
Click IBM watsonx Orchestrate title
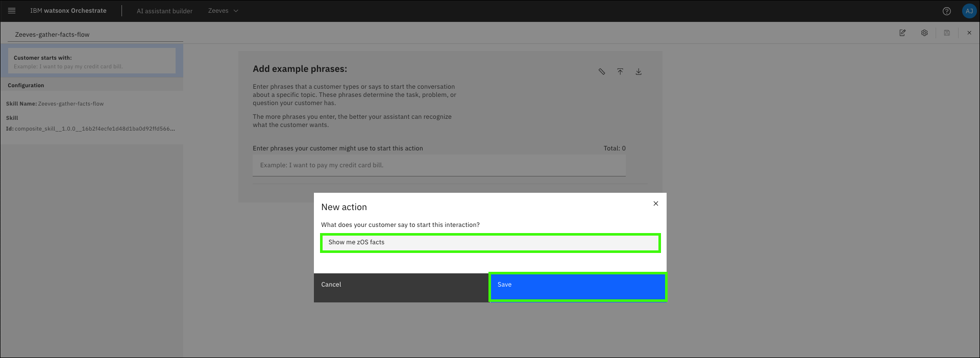tap(68, 11)
